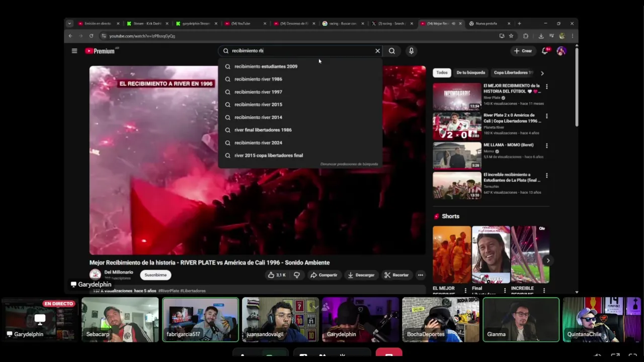This screenshot has width=644, height=362.
Task: Open options for El increíble recibimiento video
Action: click(546, 175)
